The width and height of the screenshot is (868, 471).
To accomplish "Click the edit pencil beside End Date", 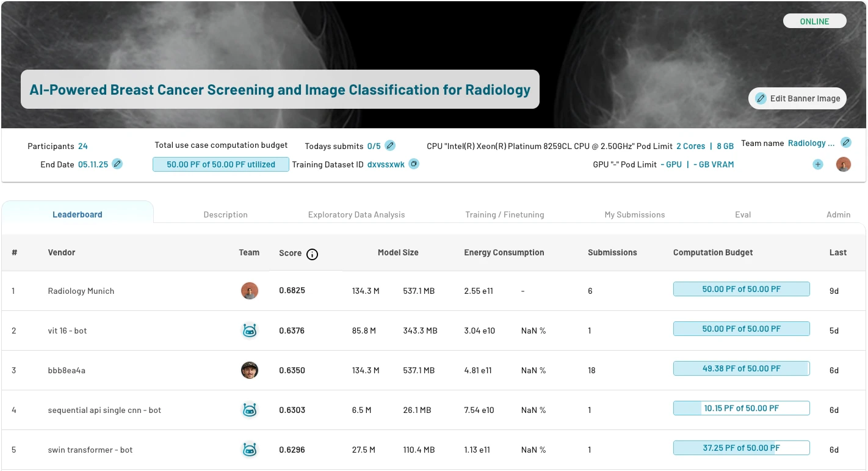I will [x=117, y=164].
